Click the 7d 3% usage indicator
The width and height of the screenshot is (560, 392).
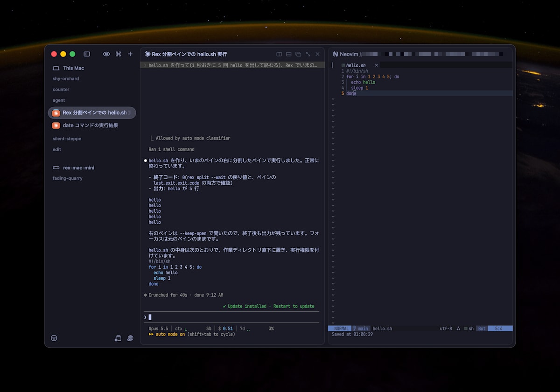click(257, 329)
